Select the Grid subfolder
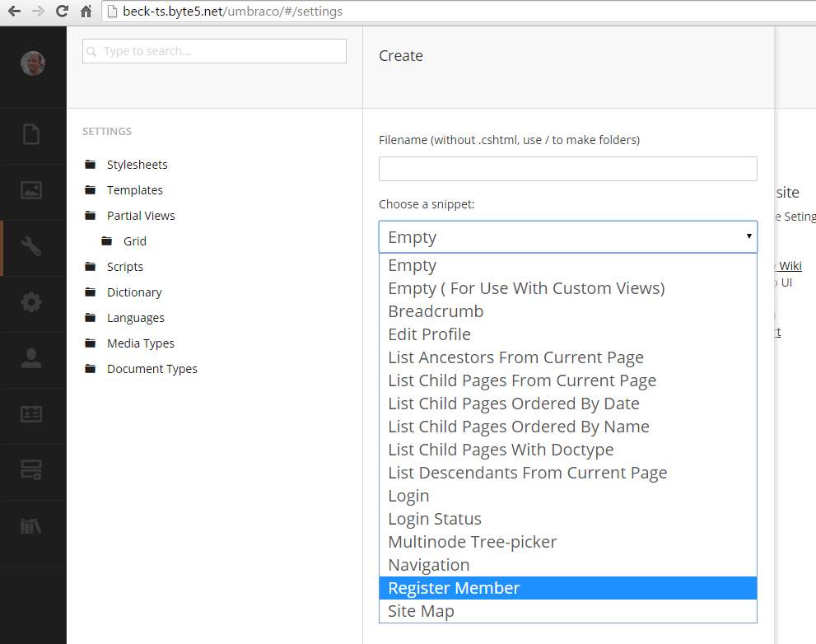 click(135, 241)
